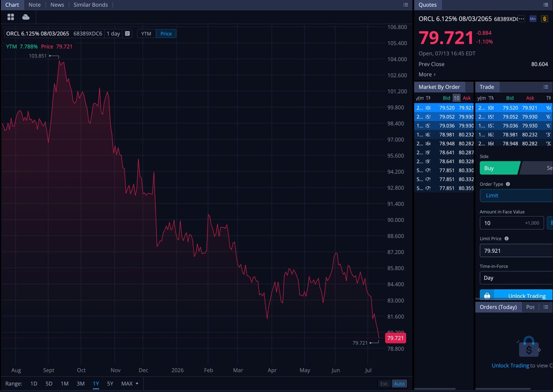Click the Amount in Face Value field

[x=511, y=223]
